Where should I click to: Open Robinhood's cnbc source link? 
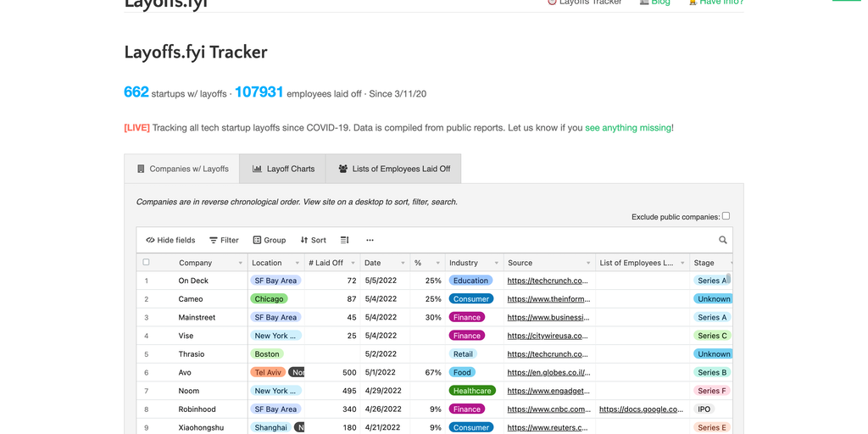tap(548, 409)
